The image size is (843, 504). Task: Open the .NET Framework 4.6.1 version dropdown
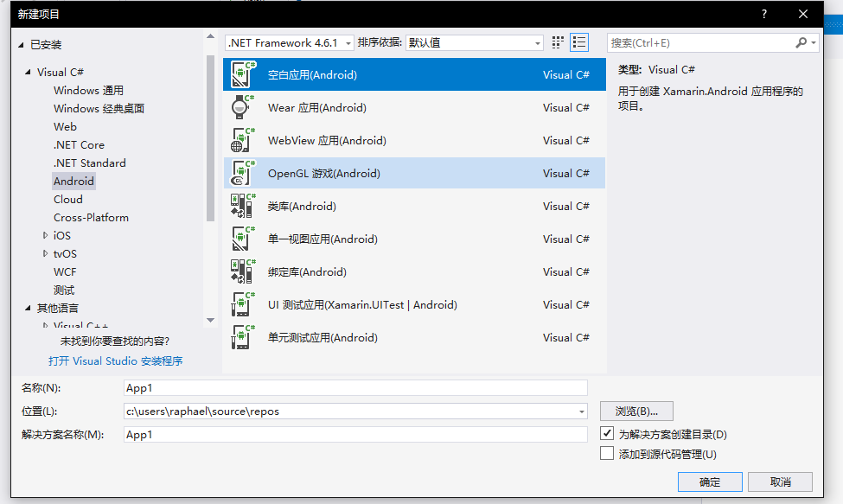pyautogui.click(x=348, y=43)
